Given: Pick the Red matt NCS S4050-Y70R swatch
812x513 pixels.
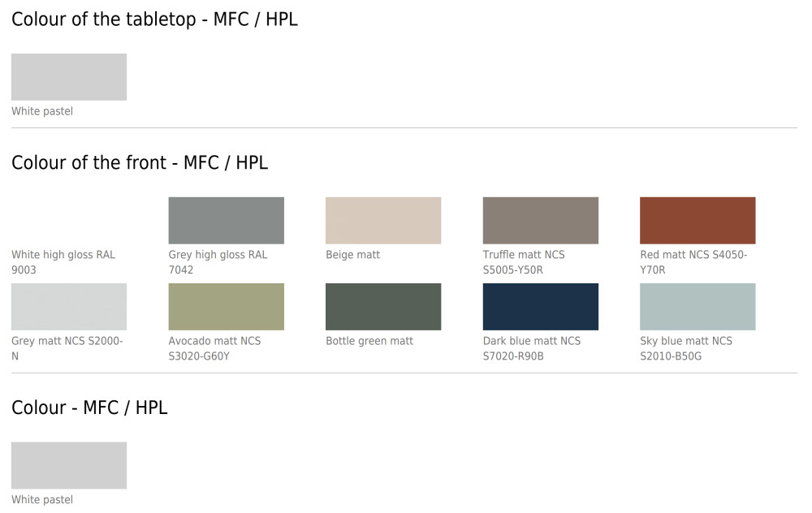Looking at the screenshot, I should pos(698,220).
